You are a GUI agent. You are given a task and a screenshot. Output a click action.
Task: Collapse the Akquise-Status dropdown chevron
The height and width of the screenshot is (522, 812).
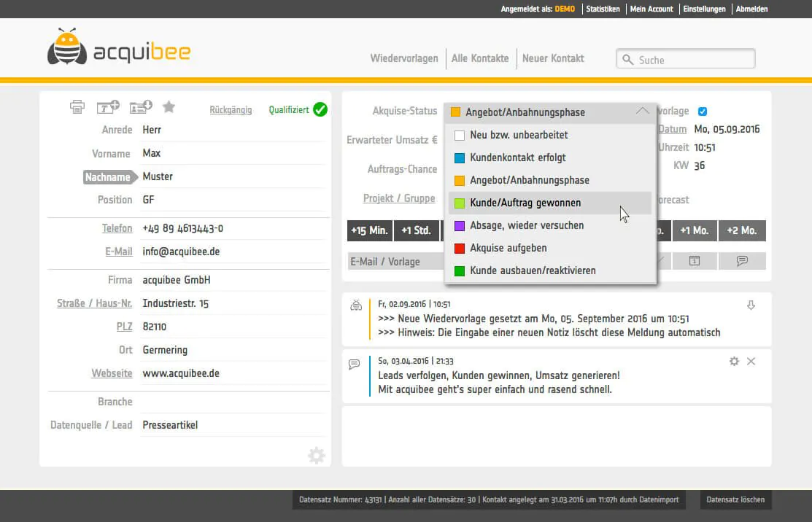click(642, 112)
